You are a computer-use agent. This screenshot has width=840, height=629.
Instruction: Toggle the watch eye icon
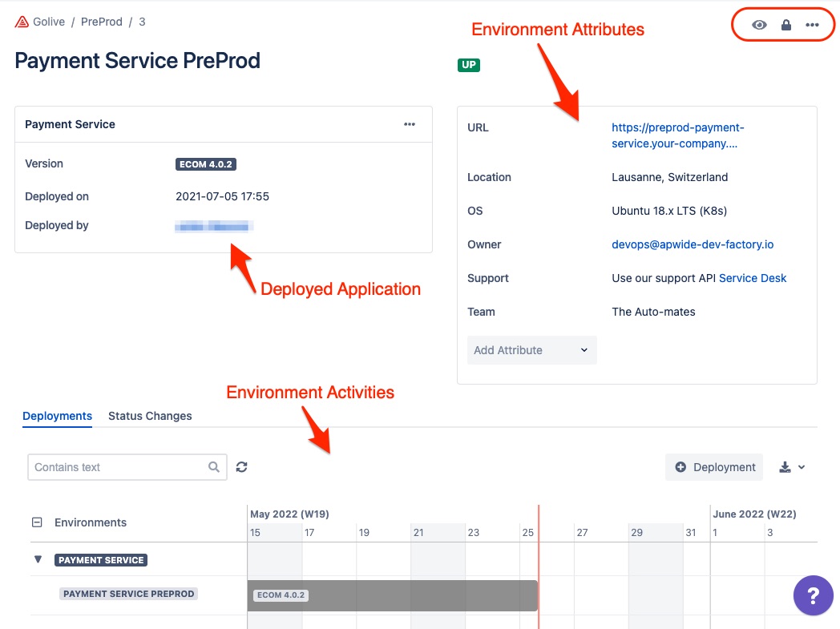click(x=759, y=25)
